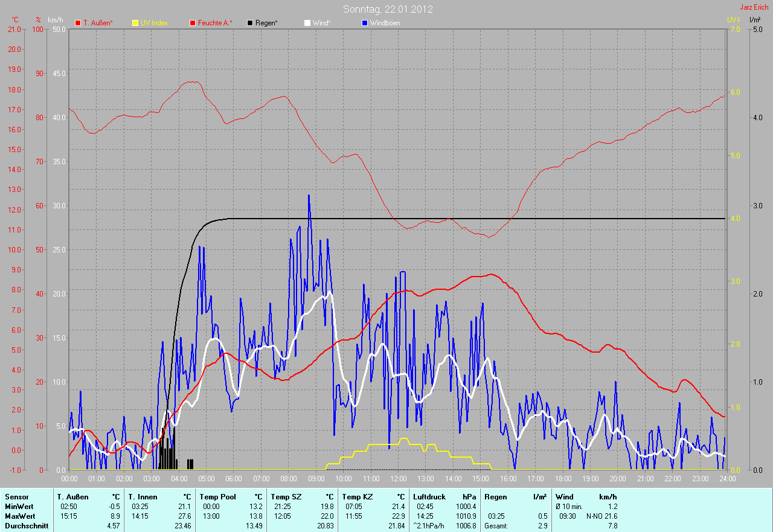Select the Luftdruck column header

[x=428, y=496]
